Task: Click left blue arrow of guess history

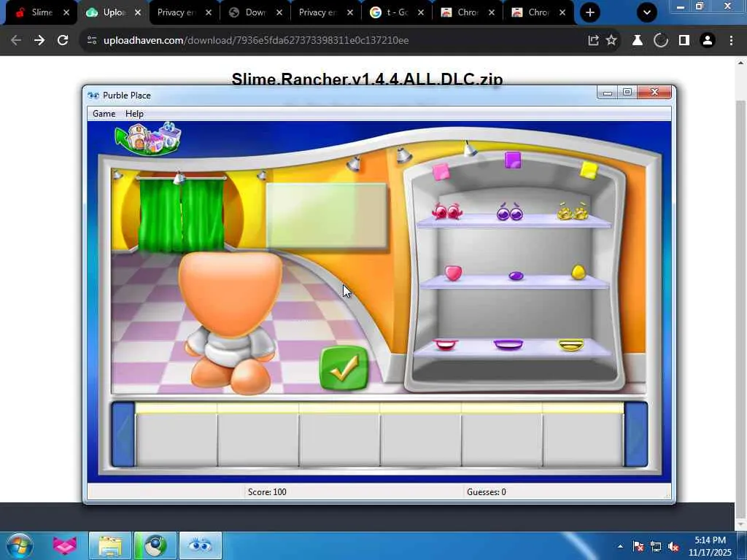Action: [x=123, y=435]
